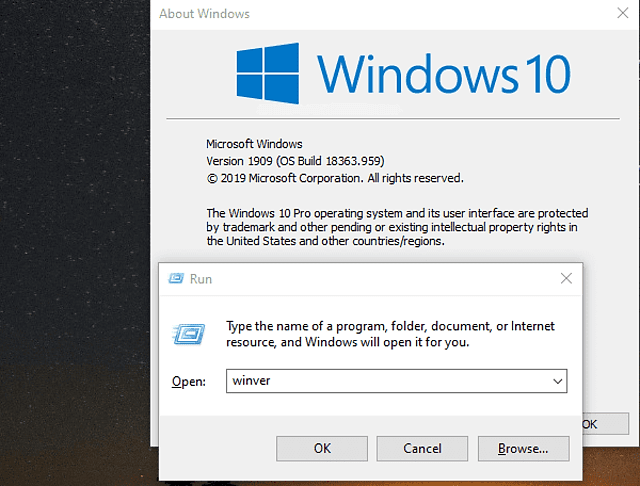Click the blue Windows logo

[267, 74]
